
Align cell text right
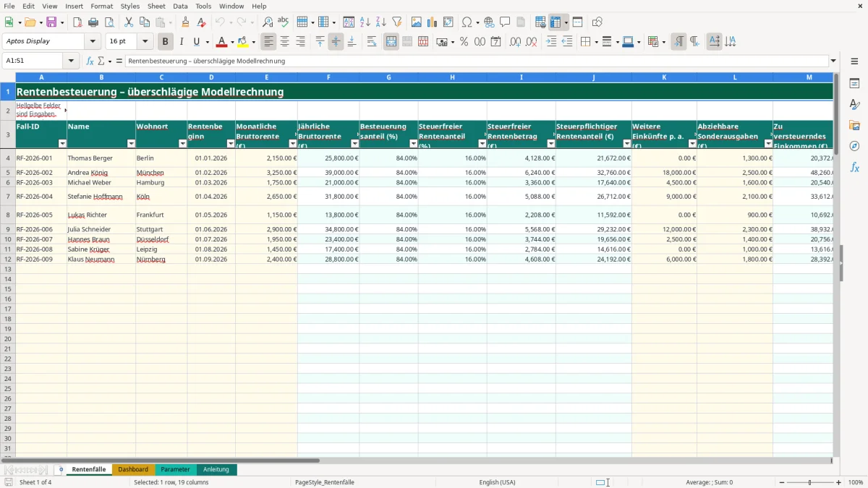(x=300, y=42)
